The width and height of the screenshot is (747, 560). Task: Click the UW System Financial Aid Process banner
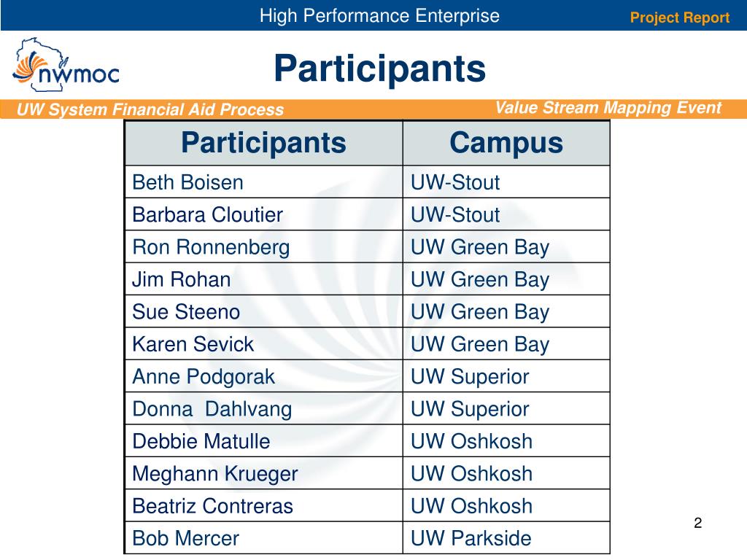tap(150, 109)
